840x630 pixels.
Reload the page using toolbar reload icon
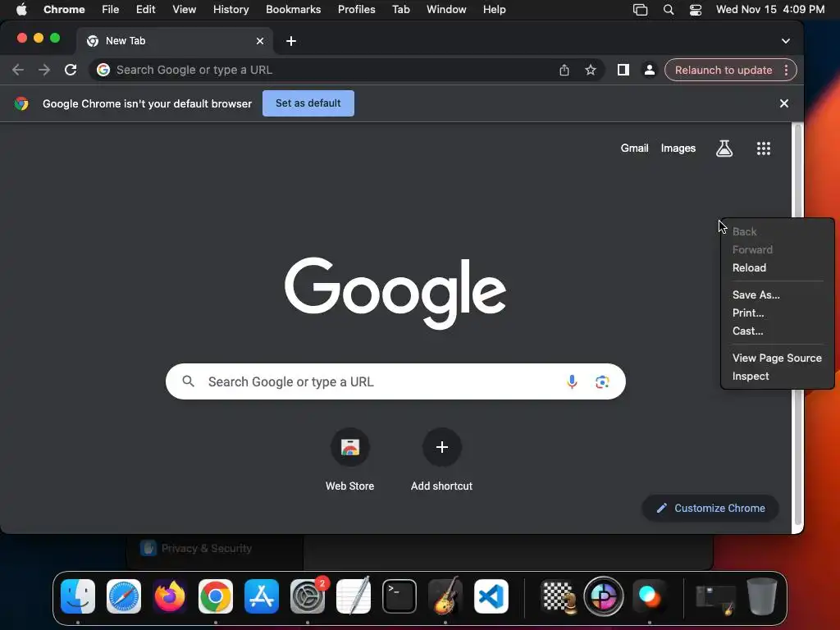click(71, 70)
